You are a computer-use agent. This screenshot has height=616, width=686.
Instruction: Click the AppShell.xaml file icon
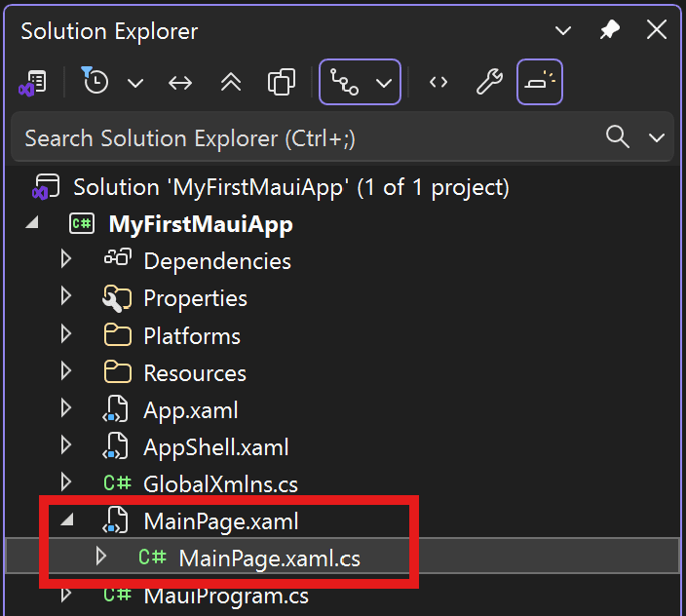point(116,446)
